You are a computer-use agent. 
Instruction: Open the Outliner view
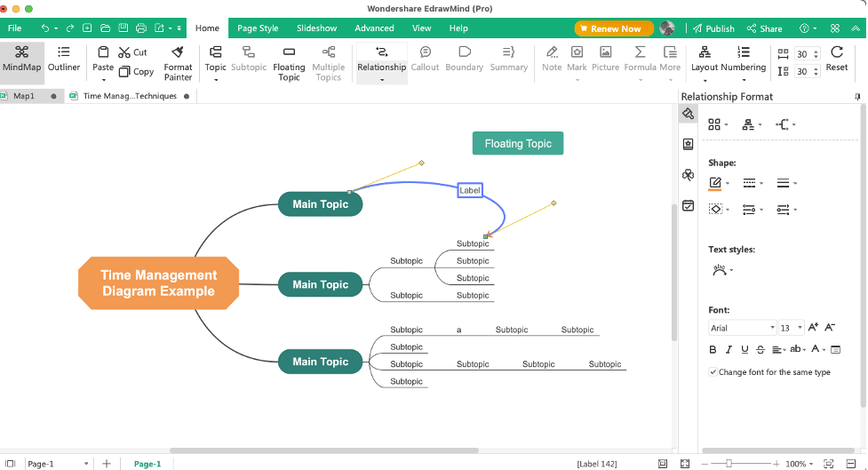pos(64,59)
